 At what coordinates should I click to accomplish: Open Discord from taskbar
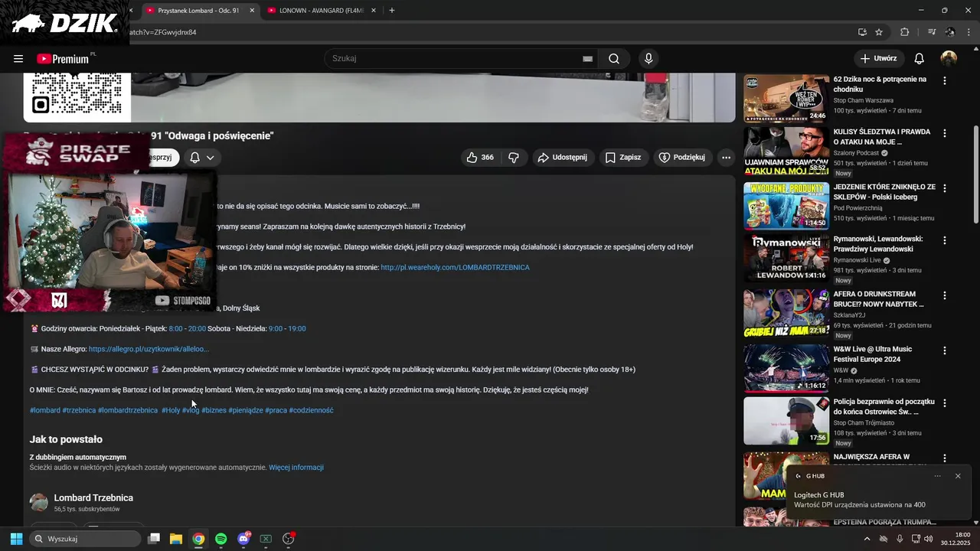(243, 539)
